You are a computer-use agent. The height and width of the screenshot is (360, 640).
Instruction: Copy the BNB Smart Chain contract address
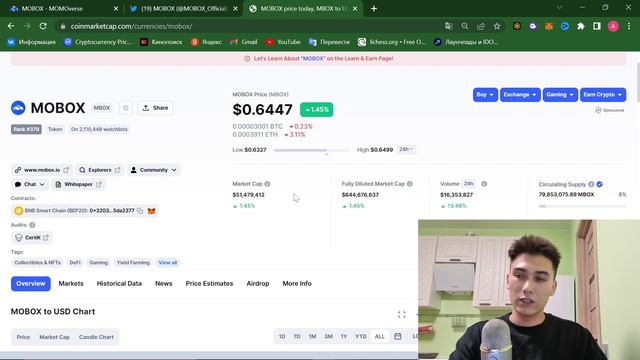(x=140, y=211)
